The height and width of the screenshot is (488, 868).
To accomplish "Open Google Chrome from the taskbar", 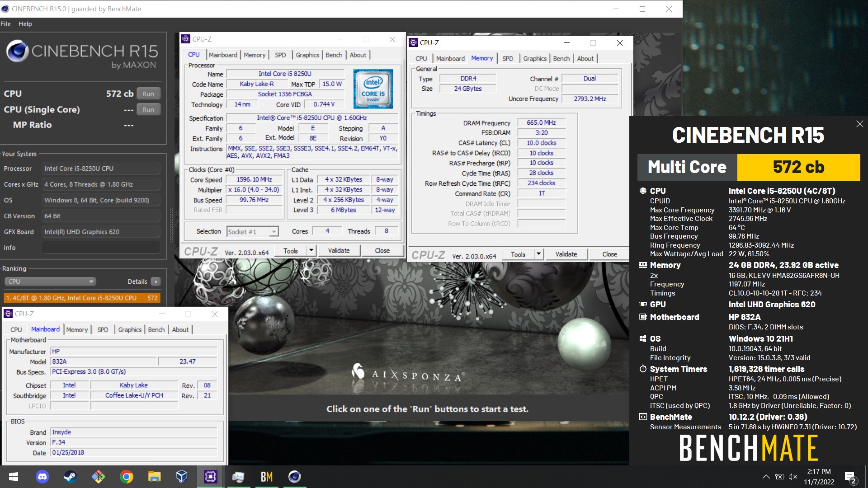I will [x=126, y=477].
